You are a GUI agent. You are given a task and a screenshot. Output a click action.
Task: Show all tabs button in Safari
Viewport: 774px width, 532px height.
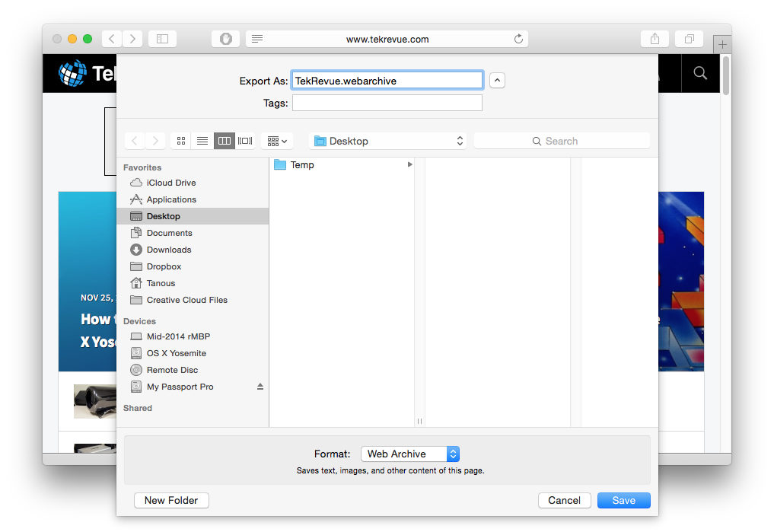tap(690, 39)
